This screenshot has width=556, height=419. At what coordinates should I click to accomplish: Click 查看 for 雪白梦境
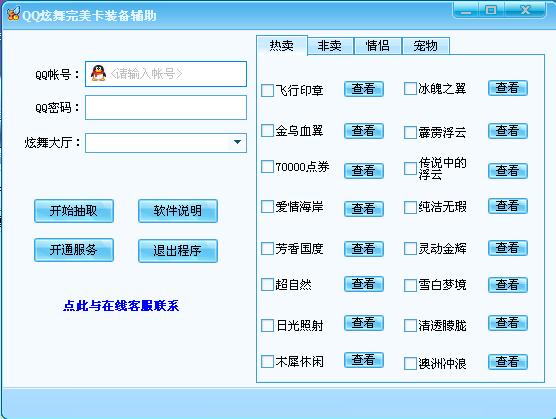(508, 285)
